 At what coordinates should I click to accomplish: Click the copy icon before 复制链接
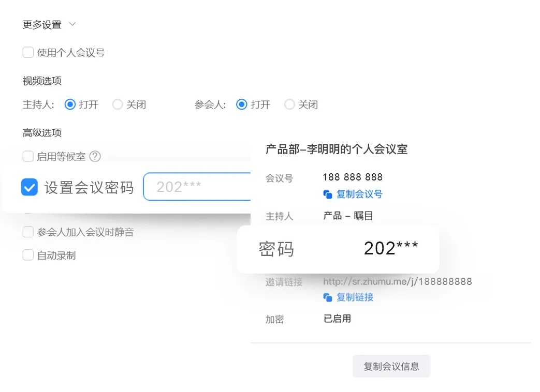327,297
